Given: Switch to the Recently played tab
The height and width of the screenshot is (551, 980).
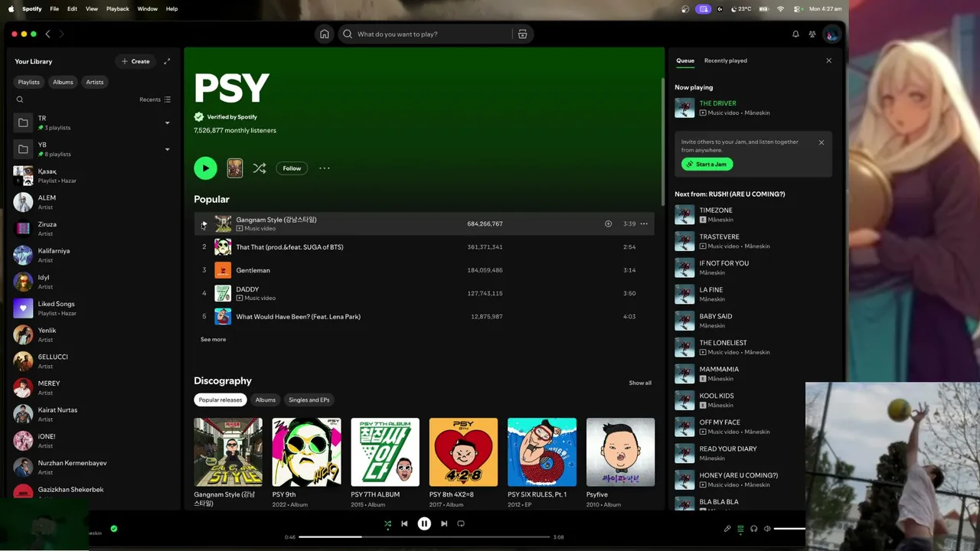Looking at the screenshot, I should pos(726,60).
